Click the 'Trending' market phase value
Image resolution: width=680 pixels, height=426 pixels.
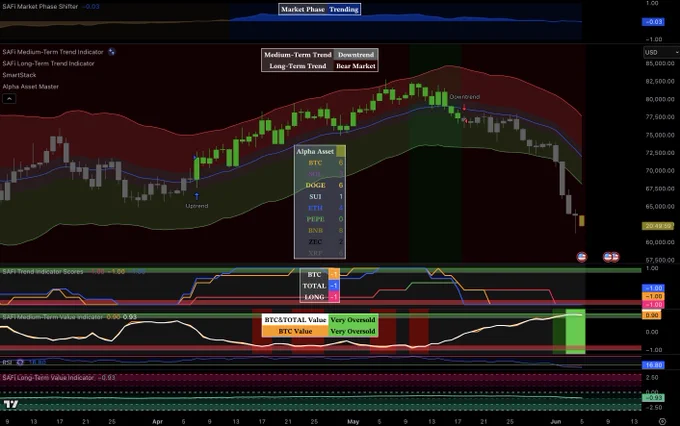(343, 9)
